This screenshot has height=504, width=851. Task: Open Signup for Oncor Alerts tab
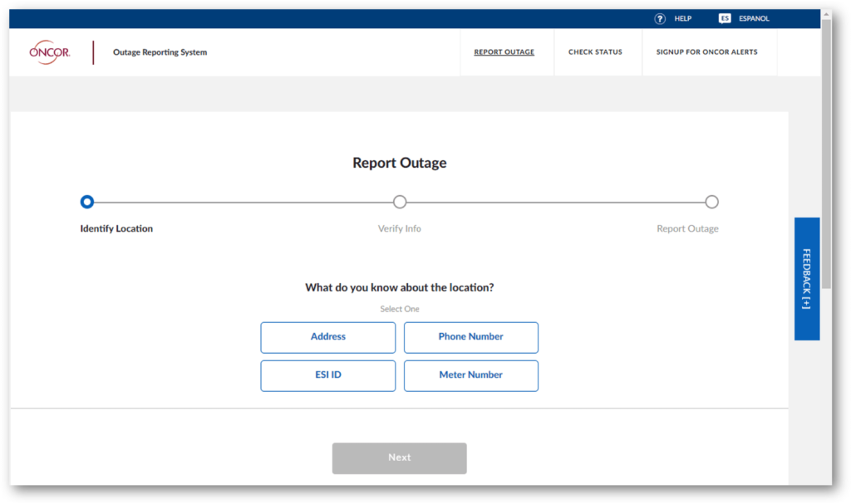point(706,52)
